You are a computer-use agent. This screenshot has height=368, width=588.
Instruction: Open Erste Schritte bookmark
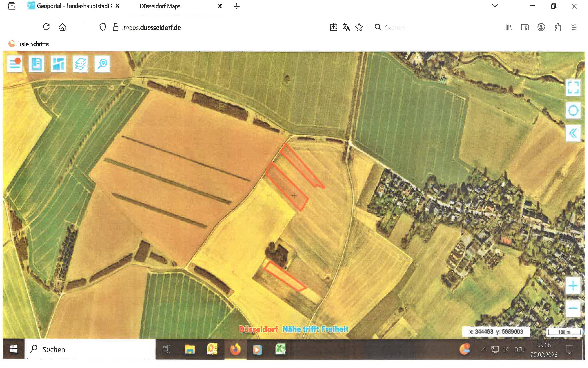click(28, 44)
